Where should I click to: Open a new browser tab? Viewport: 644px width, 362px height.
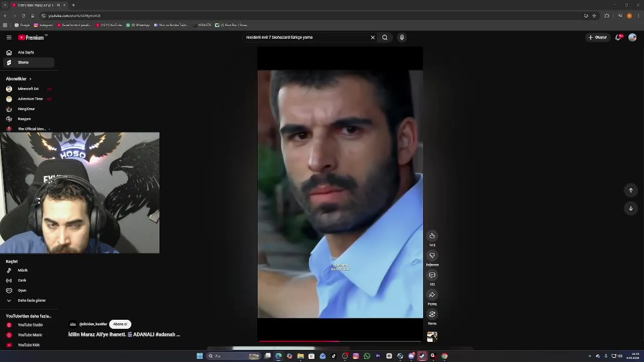pos(73,5)
